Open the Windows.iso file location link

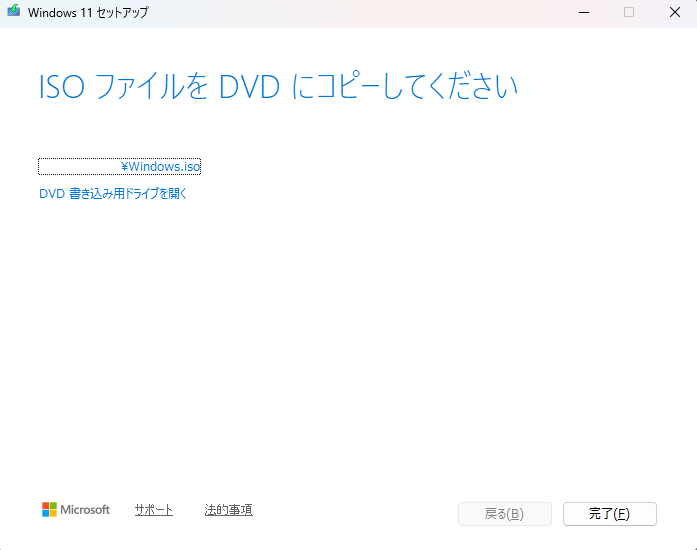(160, 167)
